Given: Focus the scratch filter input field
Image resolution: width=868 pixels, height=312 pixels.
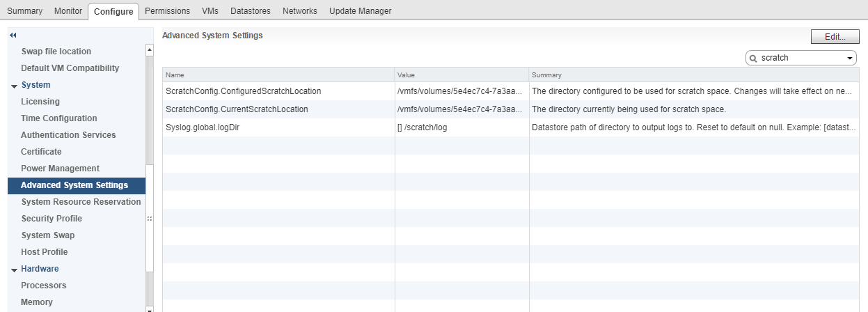Looking at the screenshot, I should (800, 58).
